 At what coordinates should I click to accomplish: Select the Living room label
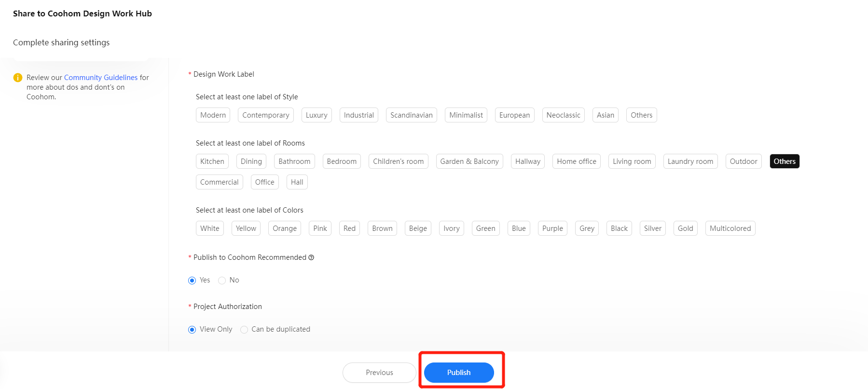[x=632, y=161]
